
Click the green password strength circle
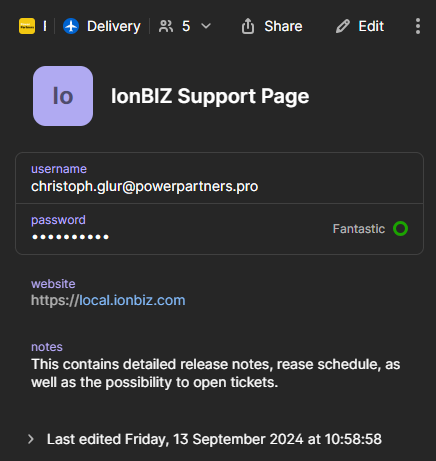(400, 229)
